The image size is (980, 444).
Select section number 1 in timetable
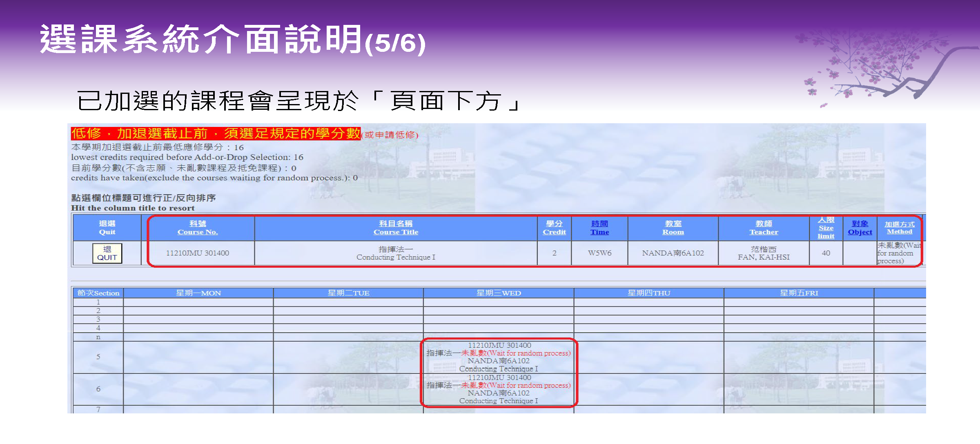98,302
